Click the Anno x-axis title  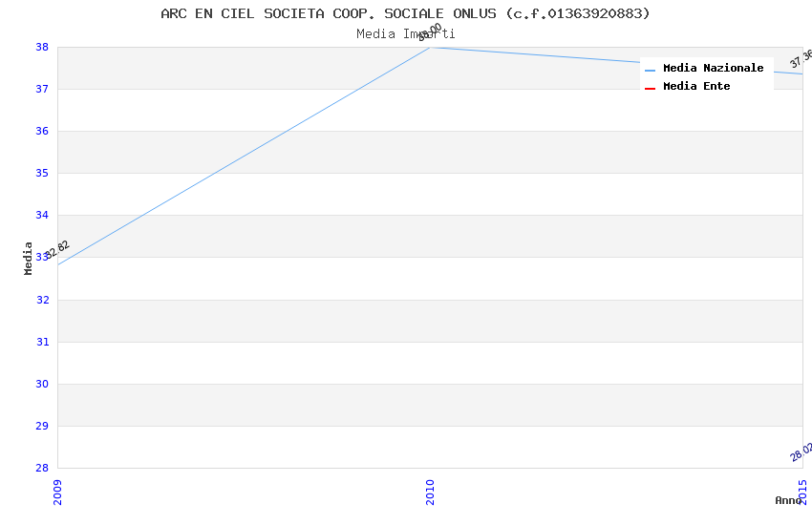coord(788,500)
